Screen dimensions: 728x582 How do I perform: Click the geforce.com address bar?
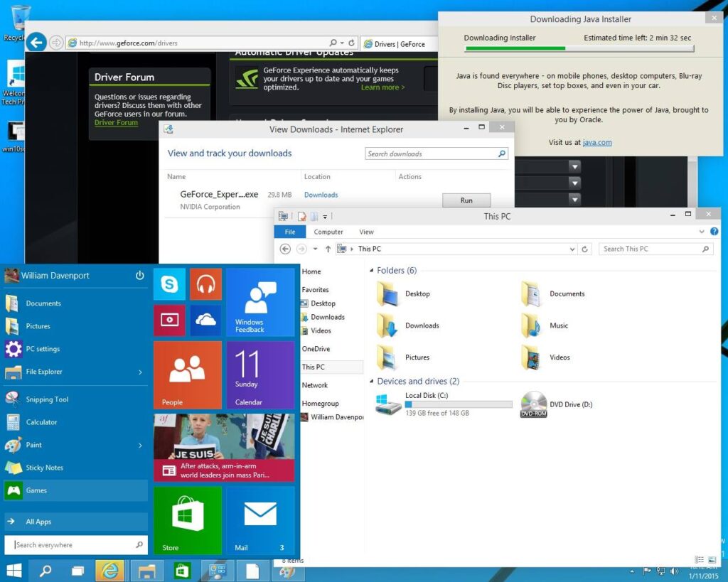[195, 43]
